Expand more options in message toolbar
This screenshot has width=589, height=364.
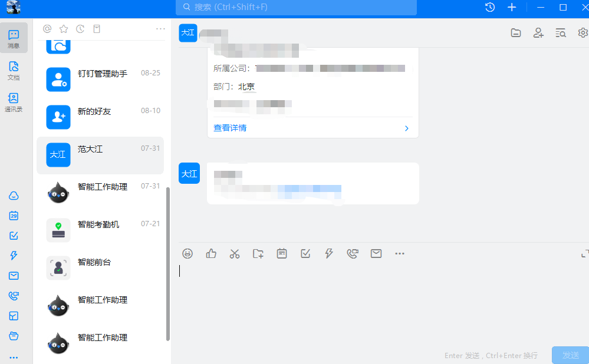click(400, 254)
